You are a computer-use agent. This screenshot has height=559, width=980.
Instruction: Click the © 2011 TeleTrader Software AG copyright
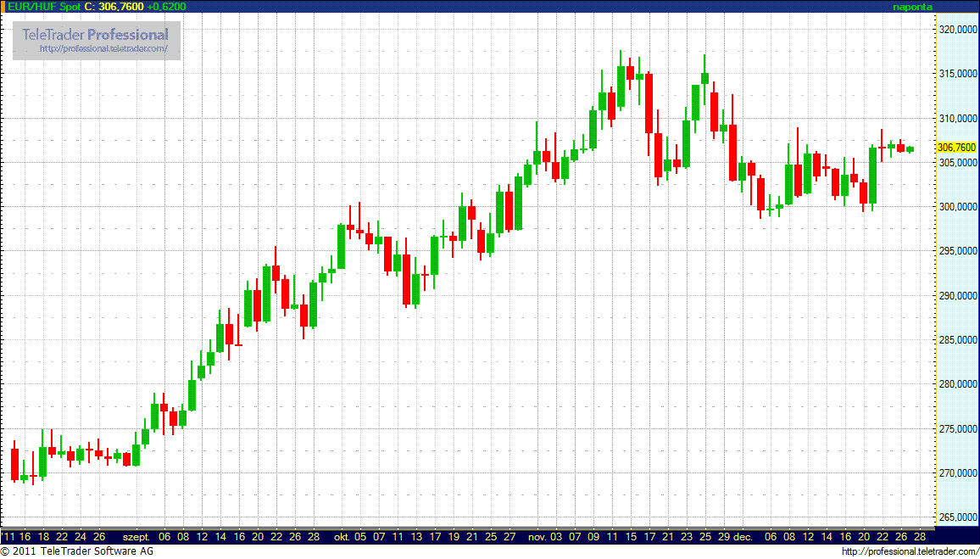[77, 551]
